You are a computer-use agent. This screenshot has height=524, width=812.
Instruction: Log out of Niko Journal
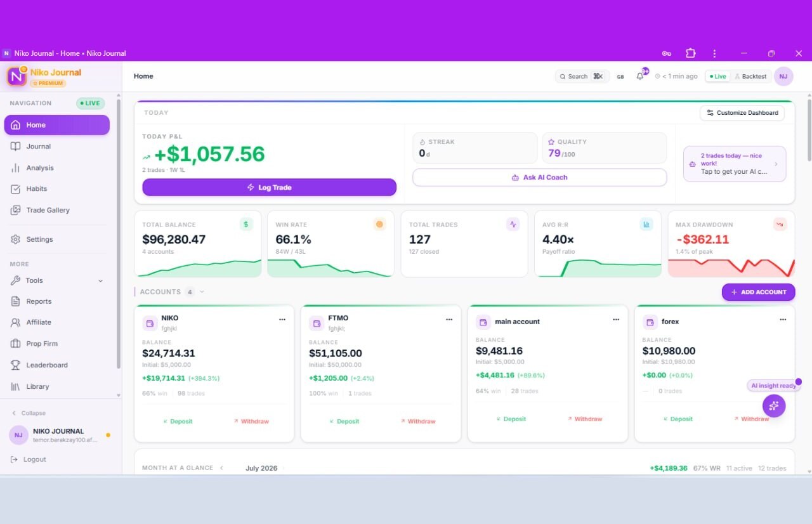[29, 459]
